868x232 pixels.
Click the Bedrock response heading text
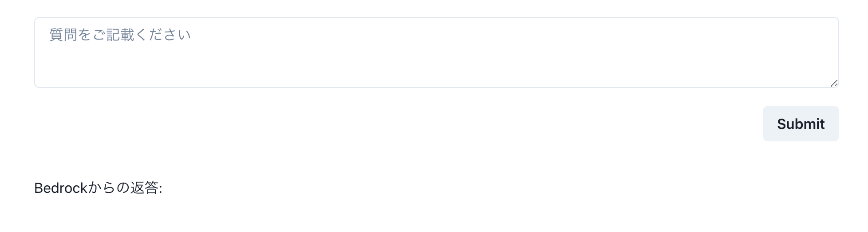(98, 188)
